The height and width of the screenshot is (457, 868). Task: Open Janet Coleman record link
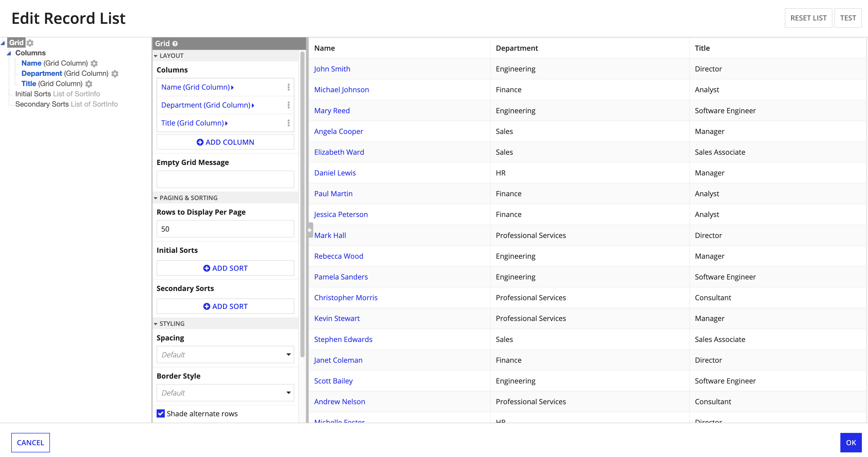click(338, 360)
